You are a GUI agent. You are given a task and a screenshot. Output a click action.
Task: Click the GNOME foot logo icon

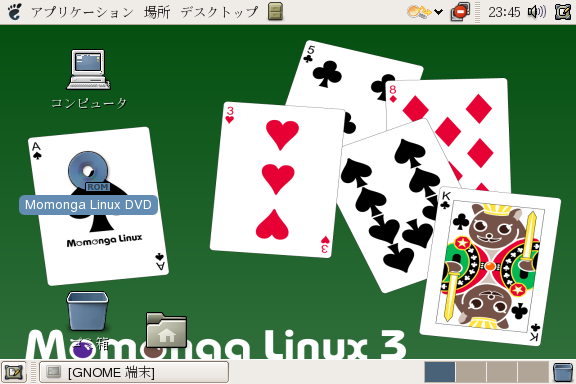(14, 12)
